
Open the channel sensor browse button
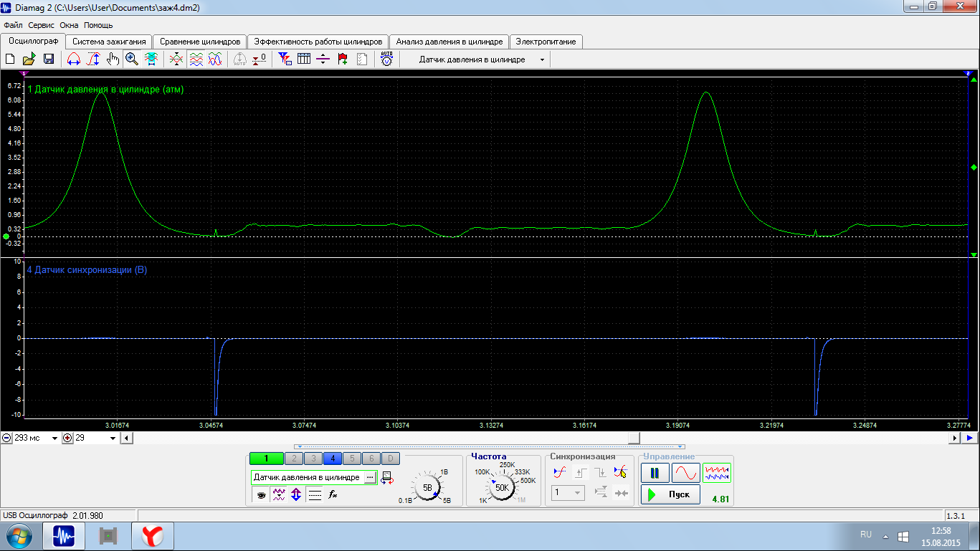tap(370, 477)
